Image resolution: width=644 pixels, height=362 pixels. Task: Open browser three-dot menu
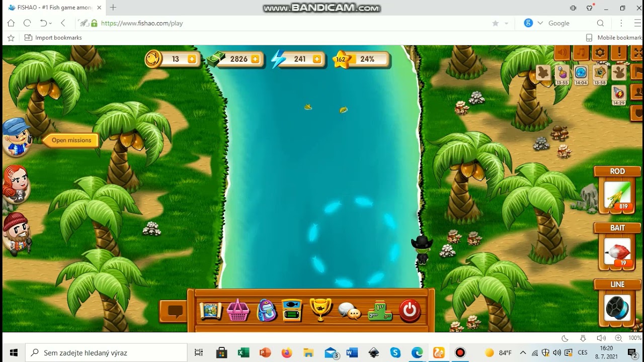pyautogui.click(x=622, y=23)
